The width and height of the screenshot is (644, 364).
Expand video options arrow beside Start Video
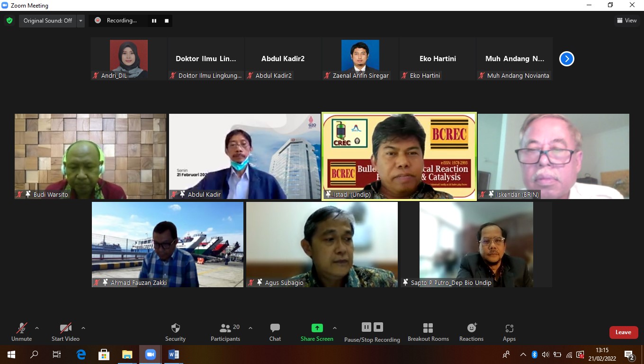click(x=83, y=328)
